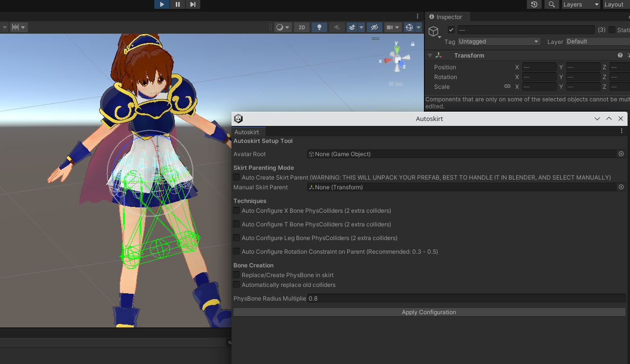Open the Layout dropdown
The image size is (630, 364).
click(x=616, y=4)
